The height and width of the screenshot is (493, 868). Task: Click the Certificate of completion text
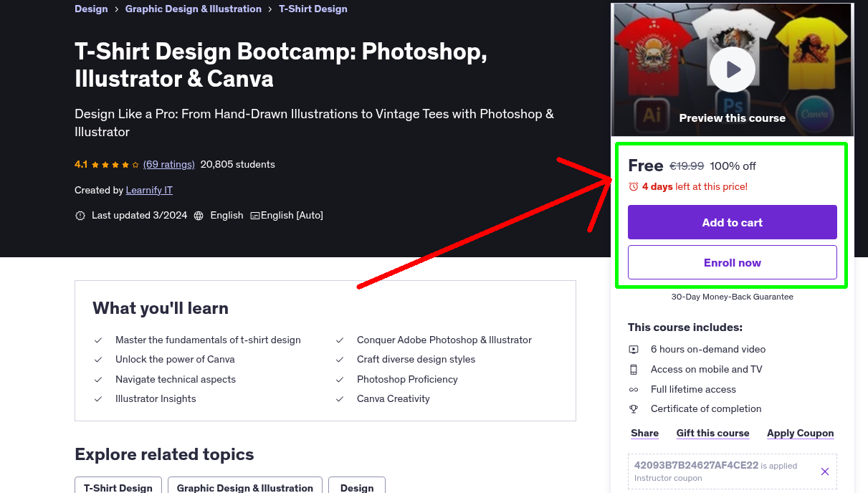[706, 408]
